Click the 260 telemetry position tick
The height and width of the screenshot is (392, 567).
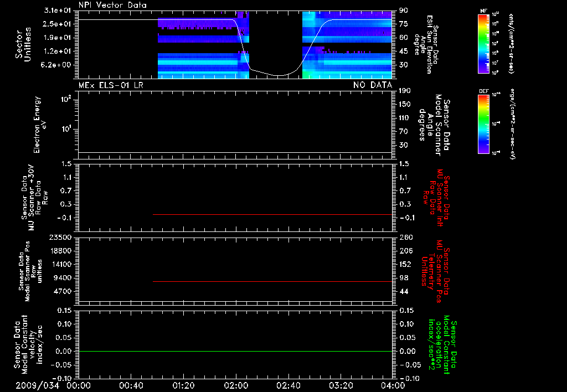pos(405,238)
